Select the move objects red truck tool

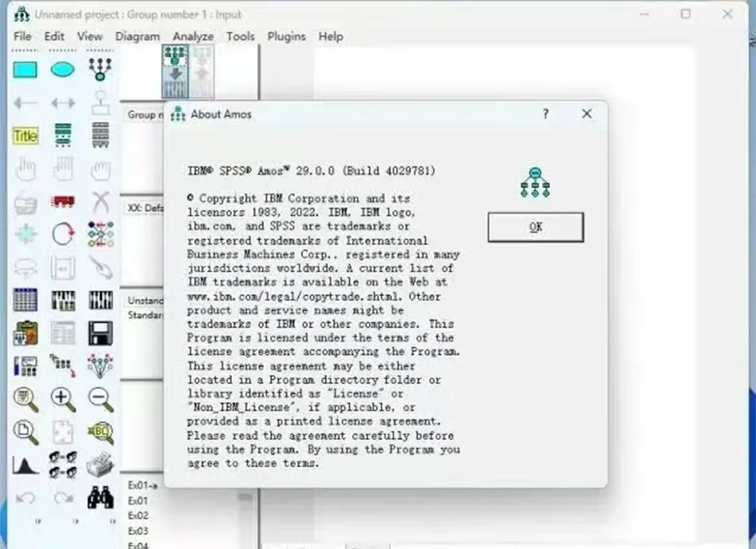(x=63, y=201)
